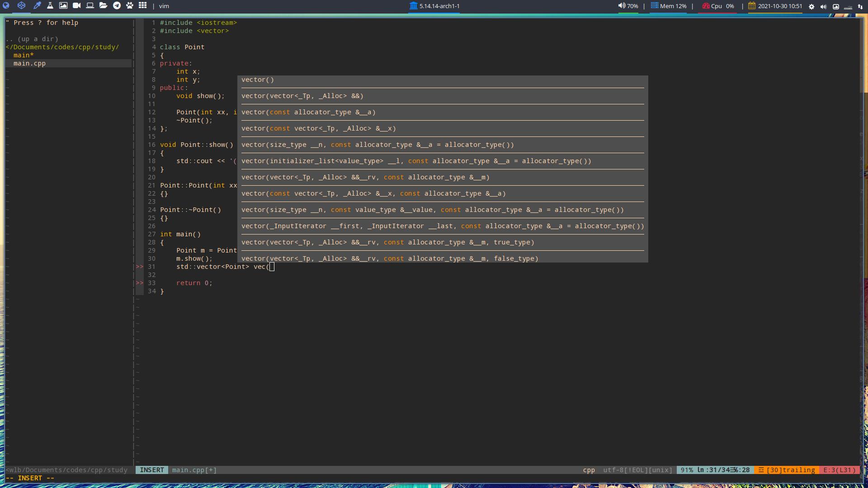The height and width of the screenshot is (488, 868).
Task: Click the video camera icon in the top bar
Action: click(76, 6)
